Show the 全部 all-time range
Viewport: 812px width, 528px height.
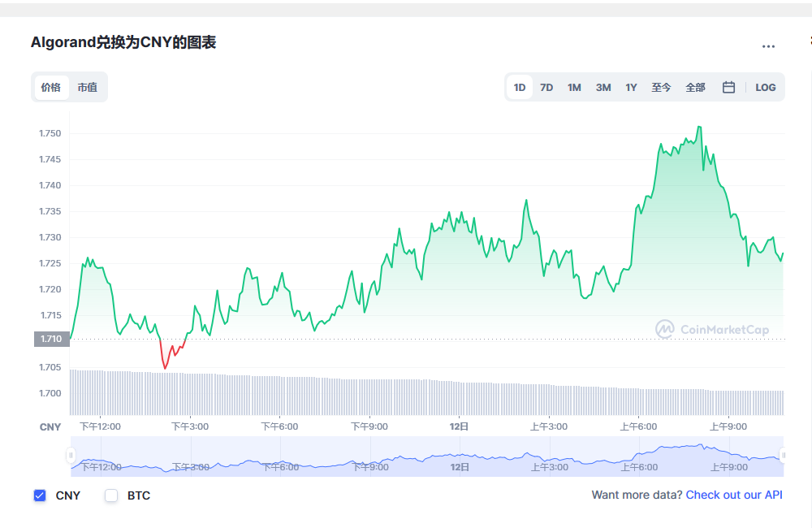[x=696, y=87]
